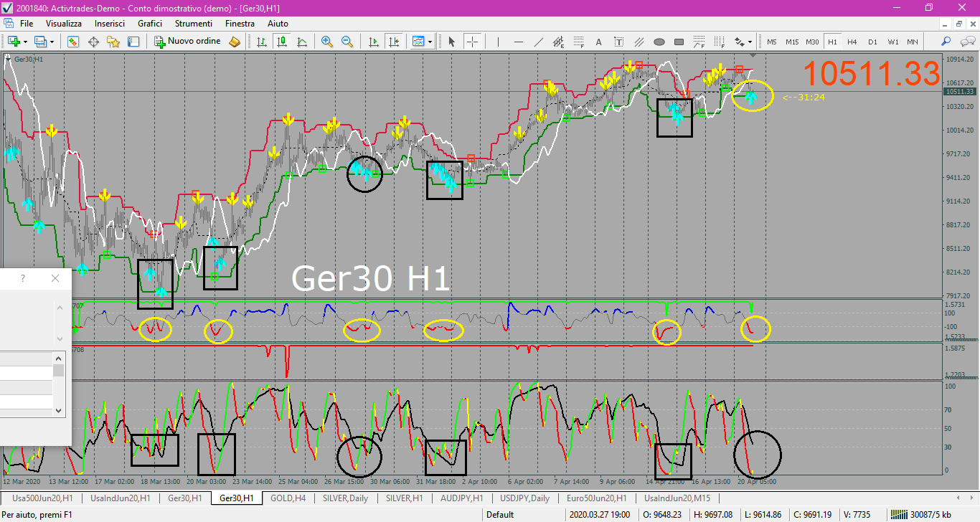Open the arrows objects tool

coord(739,42)
